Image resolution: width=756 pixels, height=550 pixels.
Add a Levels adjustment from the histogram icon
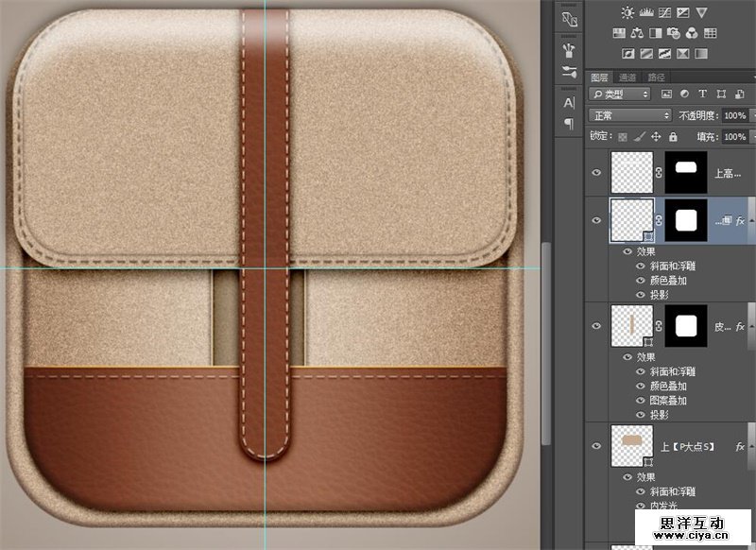[647, 13]
